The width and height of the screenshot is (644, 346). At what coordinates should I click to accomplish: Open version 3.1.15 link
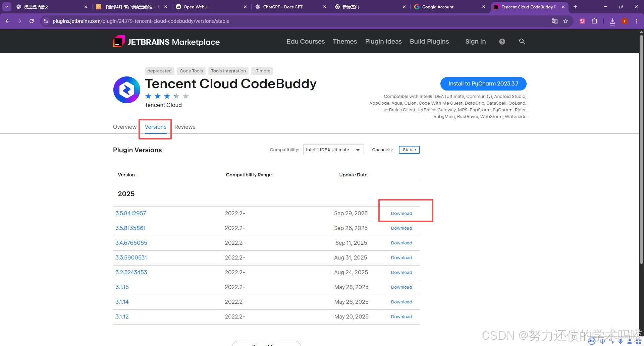click(x=122, y=287)
